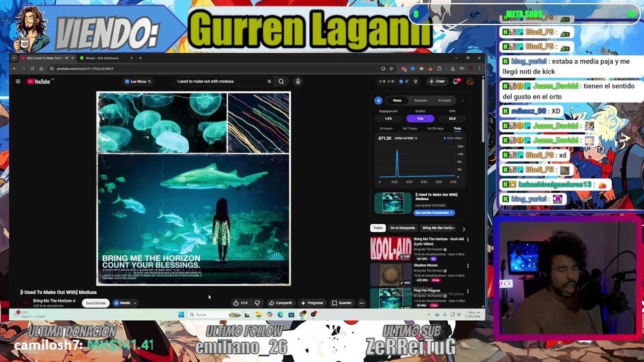Image resolution: width=644 pixels, height=362 pixels.
Task: Open more actions ellipsis under the video
Action: 361,303
